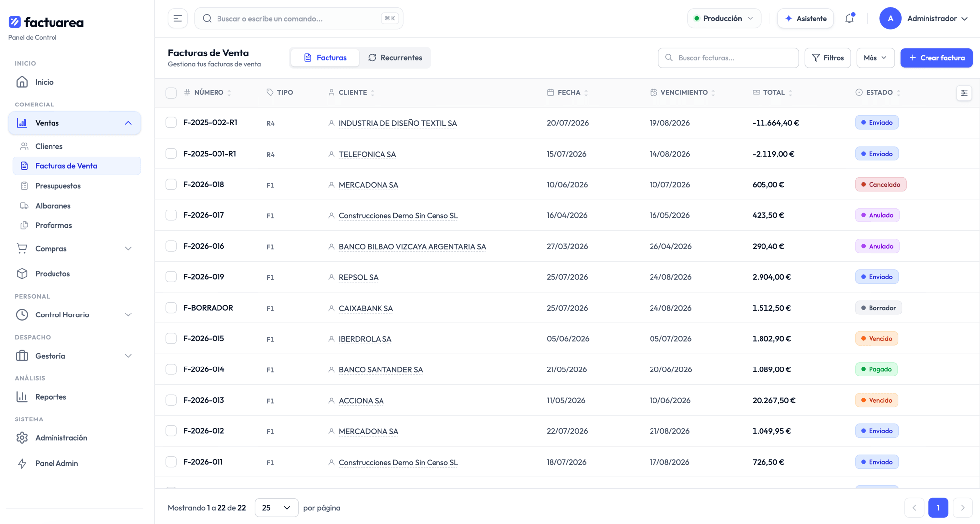Select invoice F-2025-001-R1 checkbox
Screen dimensions: 980x524
pyautogui.click(x=171, y=154)
